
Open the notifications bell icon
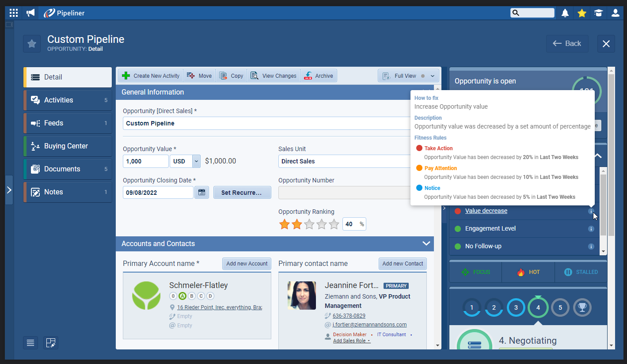tap(565, 13)
